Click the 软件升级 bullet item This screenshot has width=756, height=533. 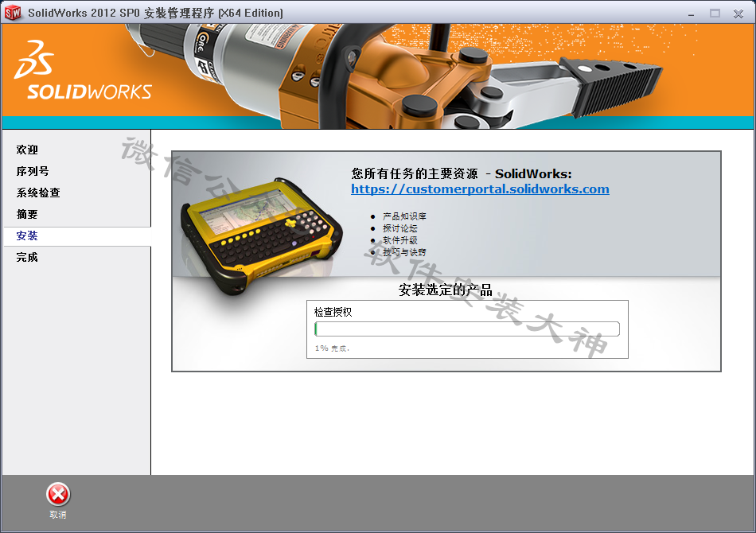pyautogui.click(x=399, y=240)
